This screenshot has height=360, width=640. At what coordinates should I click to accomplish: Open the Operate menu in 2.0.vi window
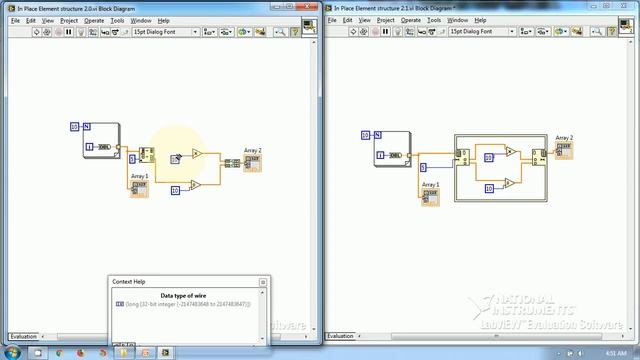tap(94, 20)
